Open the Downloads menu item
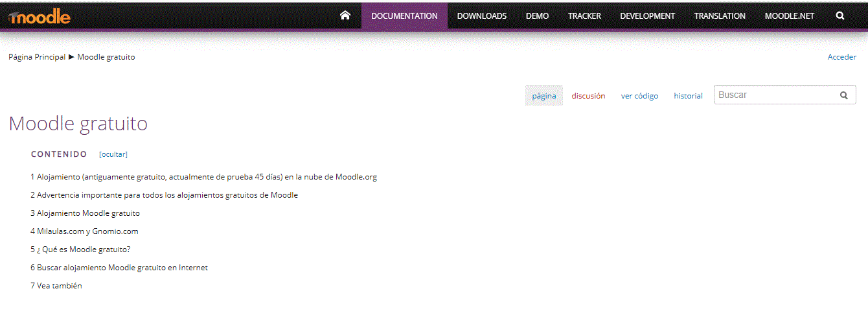 (482, 16)
